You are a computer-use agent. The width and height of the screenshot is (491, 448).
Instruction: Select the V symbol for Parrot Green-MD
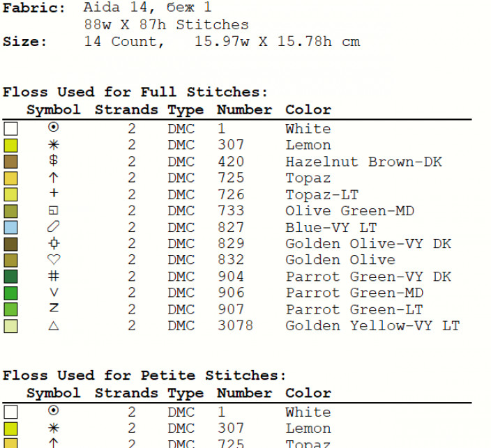(54, 293)
